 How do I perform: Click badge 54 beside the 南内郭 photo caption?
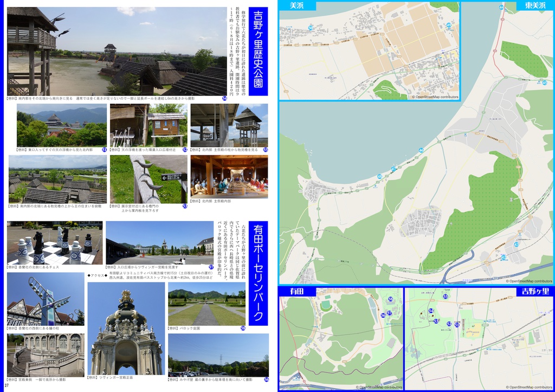click(x=224, y=99)
